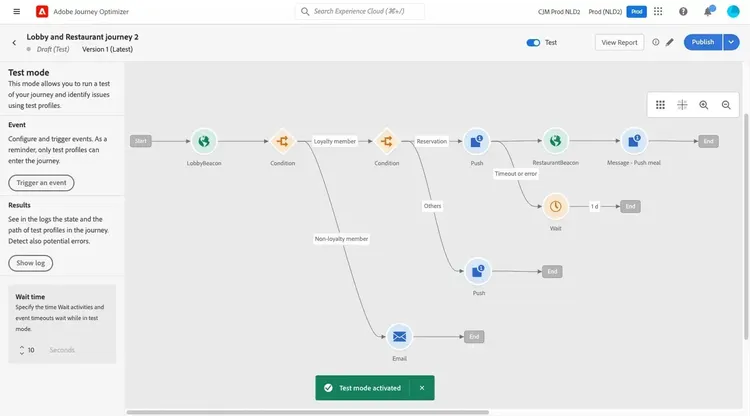Viewport: 750px width, 416px height.
Task: Click the End node after lower Push
Action: pos(552,272)
